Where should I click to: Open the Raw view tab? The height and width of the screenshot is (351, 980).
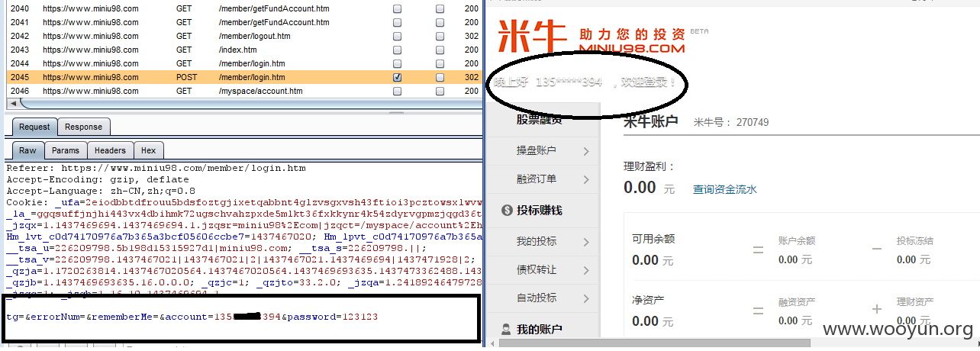click(27, 150)
